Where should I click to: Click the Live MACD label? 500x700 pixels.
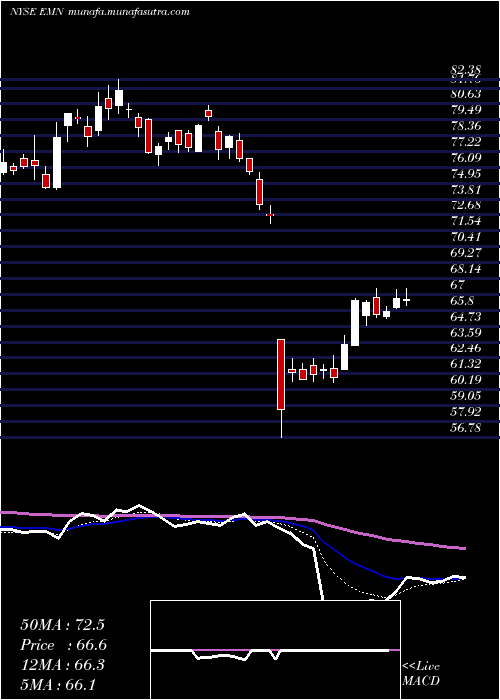[421, 674]
